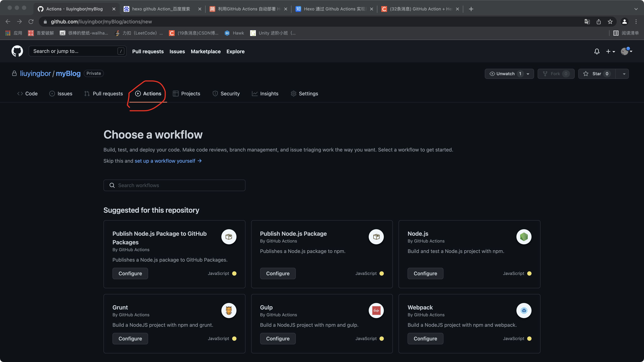Open the Google Translate page icon

(587, 22)
